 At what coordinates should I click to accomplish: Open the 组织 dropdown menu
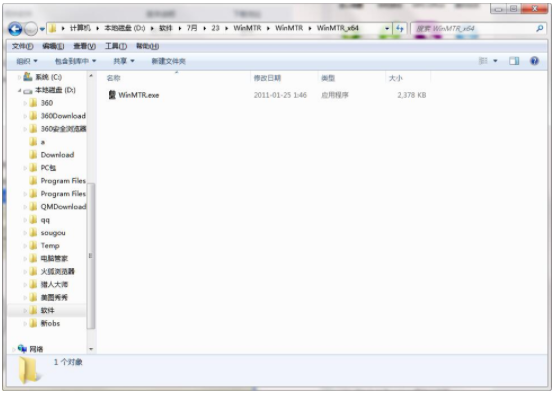coord(27,61)
